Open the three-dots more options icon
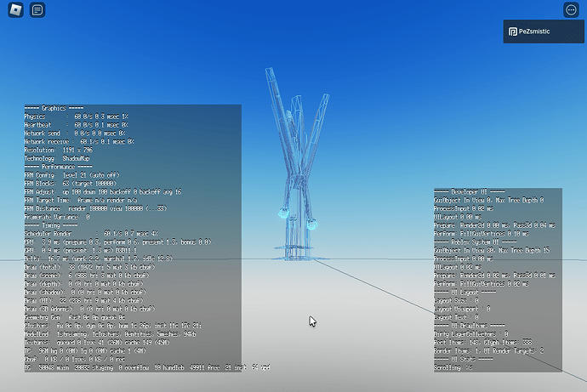The image size is (587, 392). point(571,9)
